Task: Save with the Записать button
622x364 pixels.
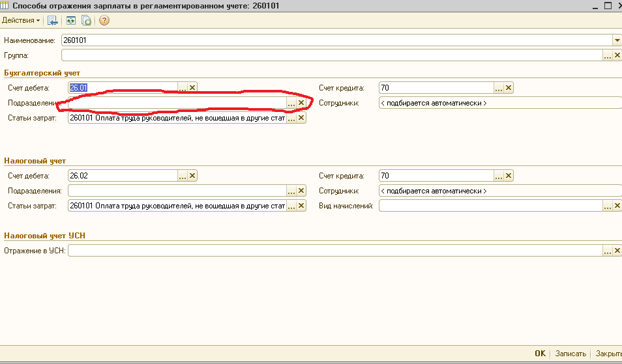Action: tap(570, 354)
